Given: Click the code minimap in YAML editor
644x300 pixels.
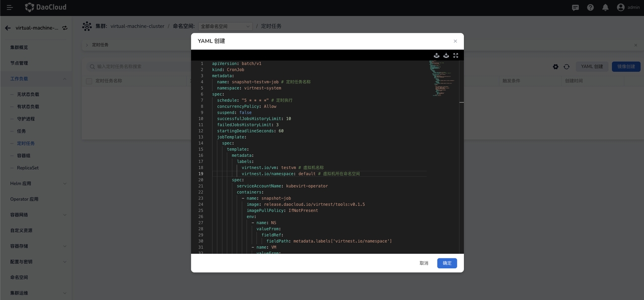Looking at the screenshot, I should pyautogui.click(x=441, y=78).
